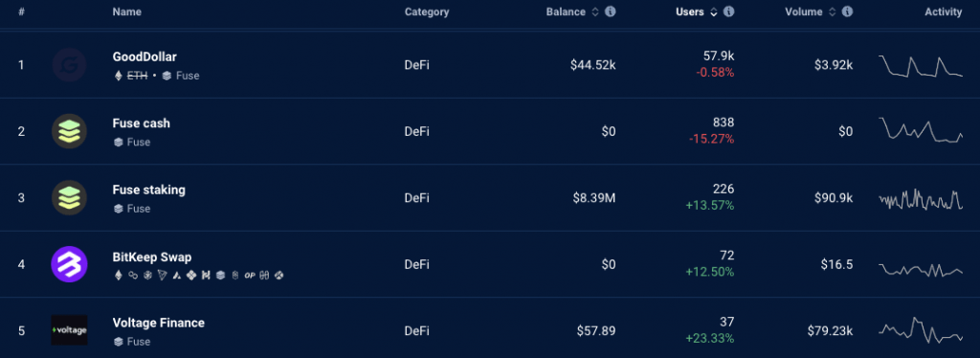
Task: Open the Voltage Finance logo thumbnail
Action: 69,330
